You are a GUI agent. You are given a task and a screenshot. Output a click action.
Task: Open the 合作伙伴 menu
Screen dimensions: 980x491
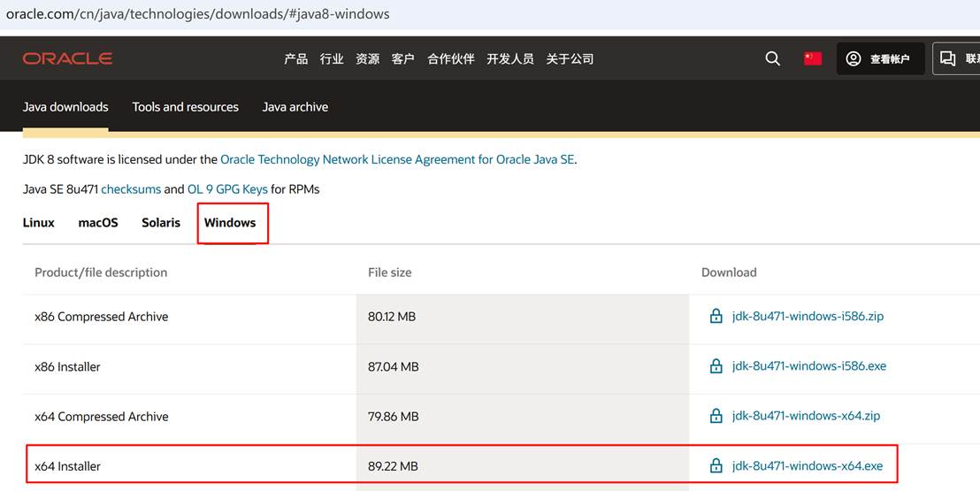(450, 58)
